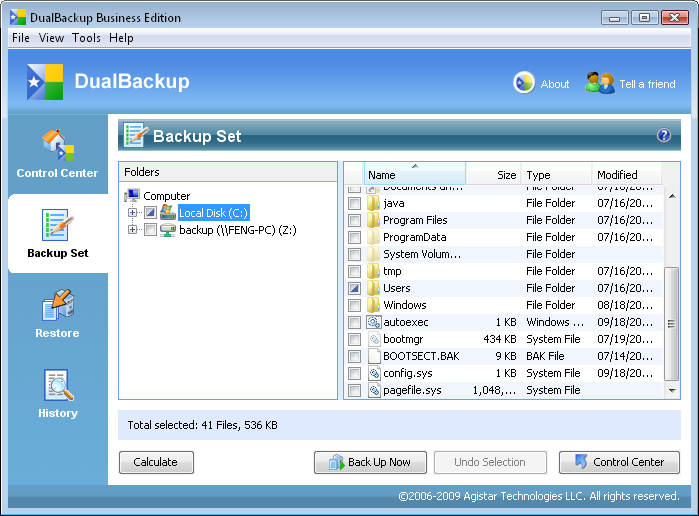699x516 pixels.
Task: Click the Tell a friend people icon
Action: (x=600, y=83)
